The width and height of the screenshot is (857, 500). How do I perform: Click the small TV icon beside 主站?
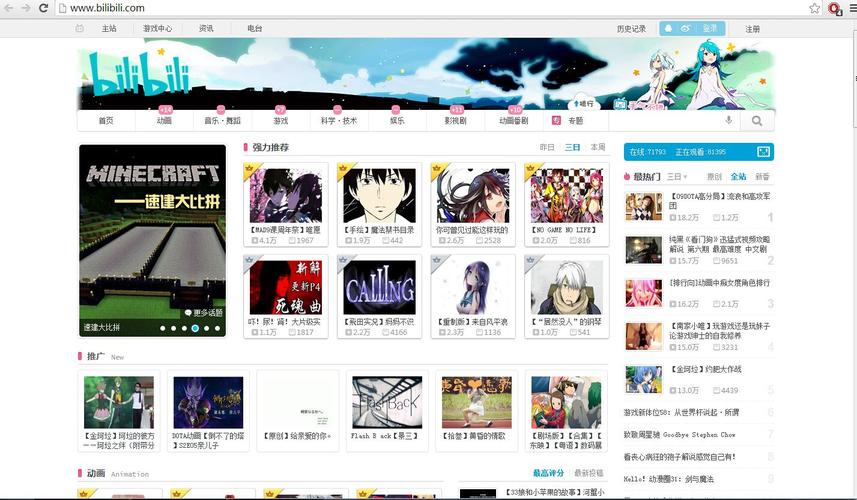tap(80, 28)
